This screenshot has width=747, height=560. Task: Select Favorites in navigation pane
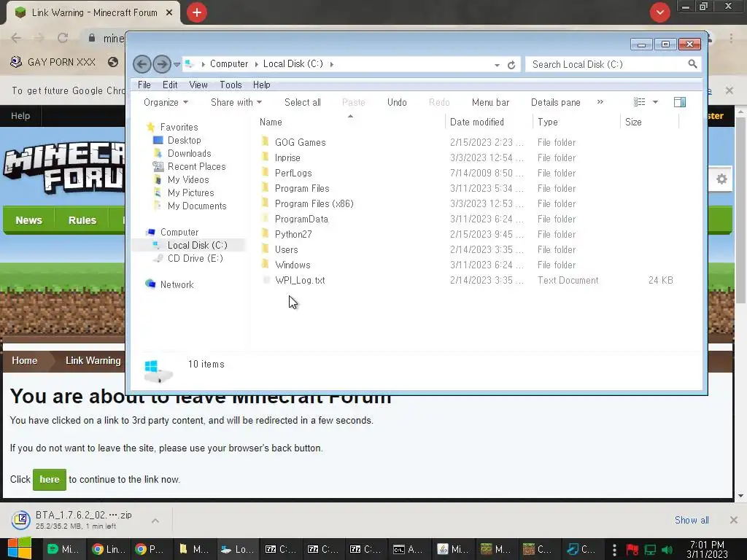(x=179, y=127)
